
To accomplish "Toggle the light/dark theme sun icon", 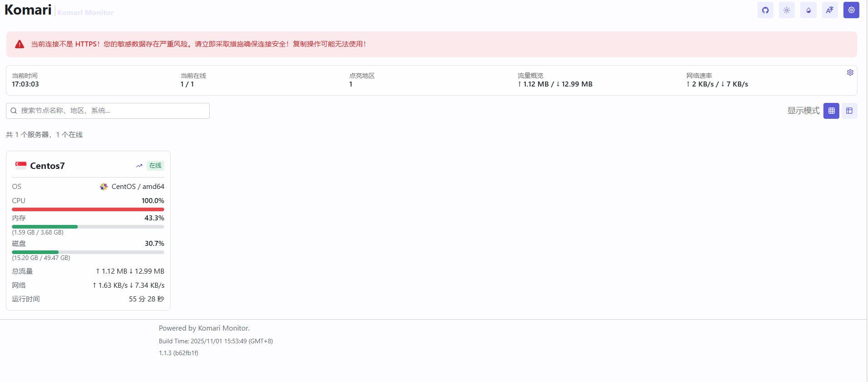I will point(787,10).
